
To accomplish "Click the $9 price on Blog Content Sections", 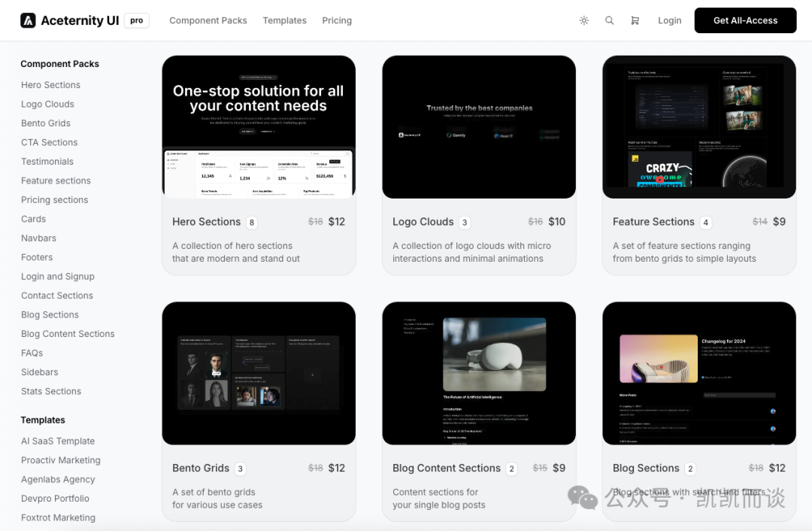I will point(559,469).
